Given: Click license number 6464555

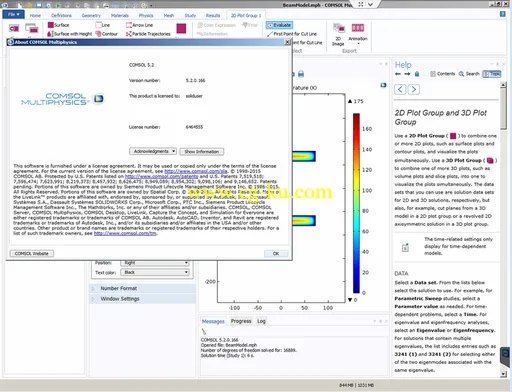Looking at the screenshot, I should 194,127.
